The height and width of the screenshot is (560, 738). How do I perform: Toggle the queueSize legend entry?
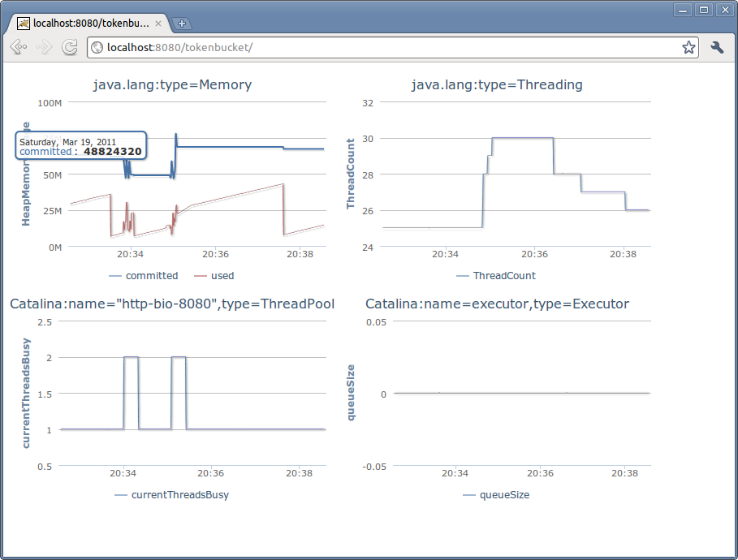coord(497,495)
